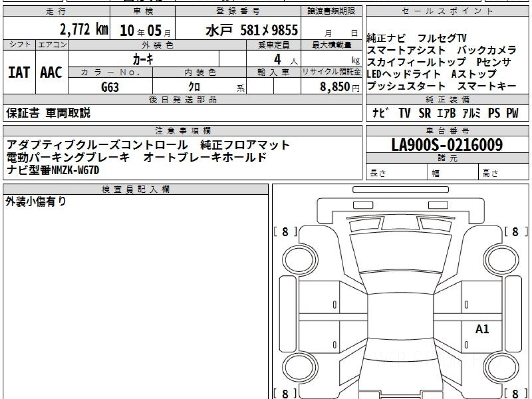The width and height of the screenshot is (532, 399).
Task: Select the line プッシュスタート スマートキー
Action: coord(442,86)
